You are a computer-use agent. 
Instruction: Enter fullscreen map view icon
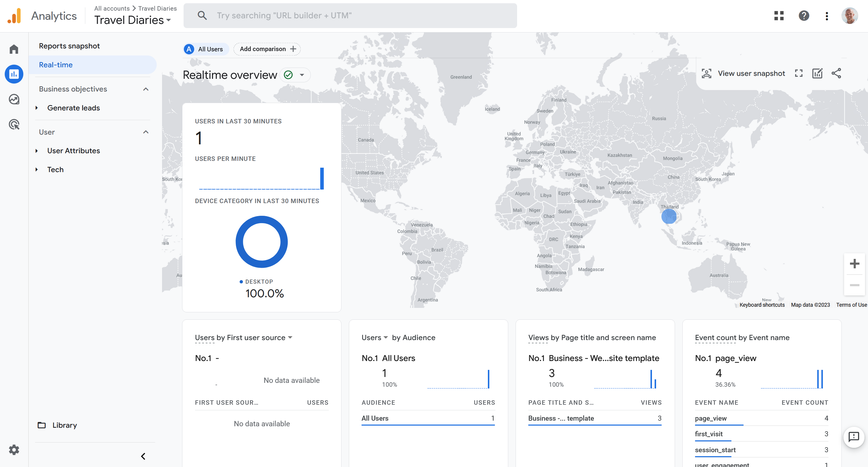(x=799, y=74)
